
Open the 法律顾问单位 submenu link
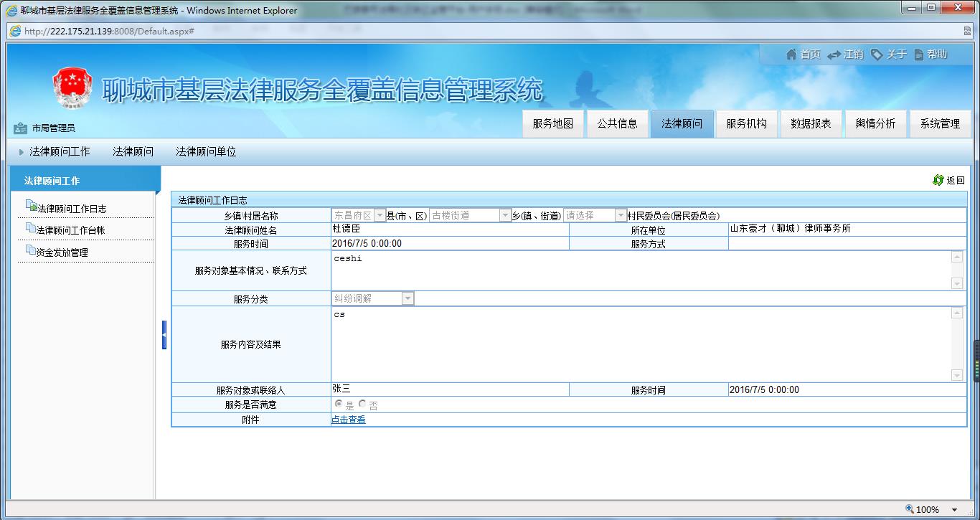pyautogui.click(x=206, y=151)
